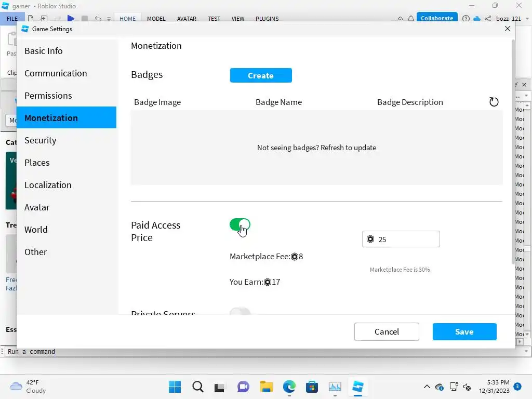532x399 pixels.
Task: Disable the Paid Access toggle
Action: 240,224
